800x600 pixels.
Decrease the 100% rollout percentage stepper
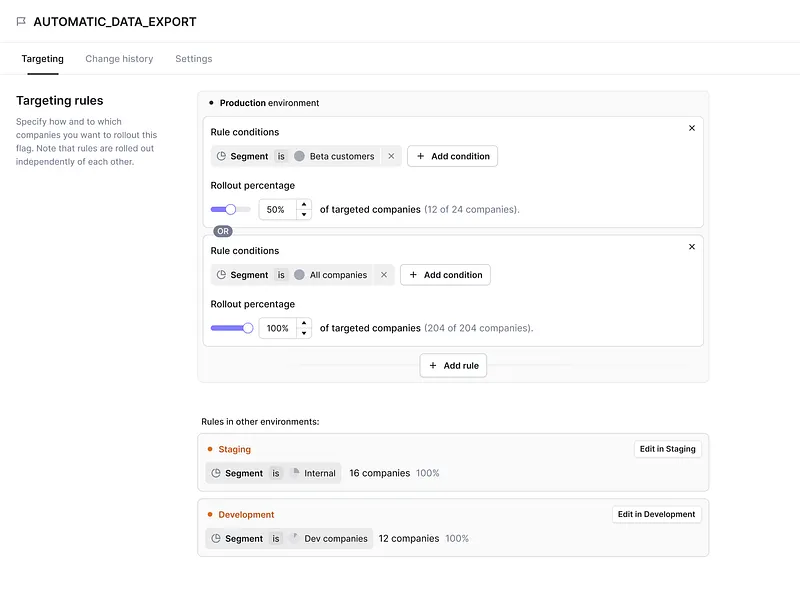click(x=304, y=333)
